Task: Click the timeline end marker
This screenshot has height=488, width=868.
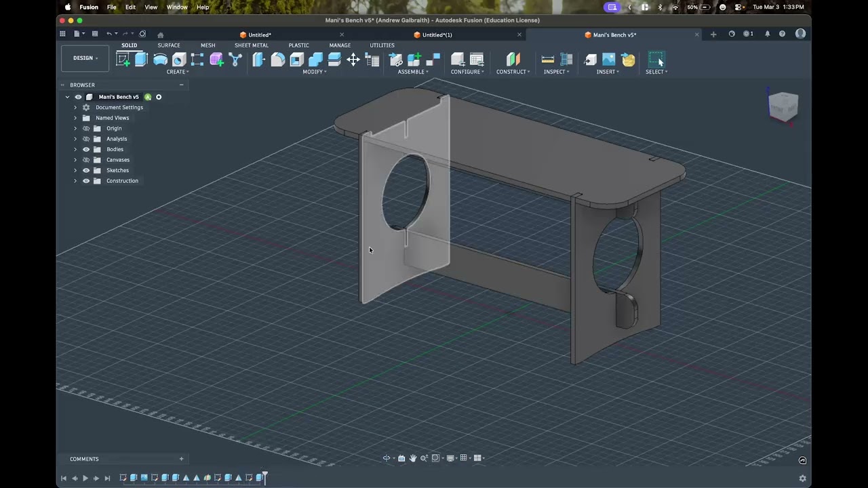Action: coord(265,477)
